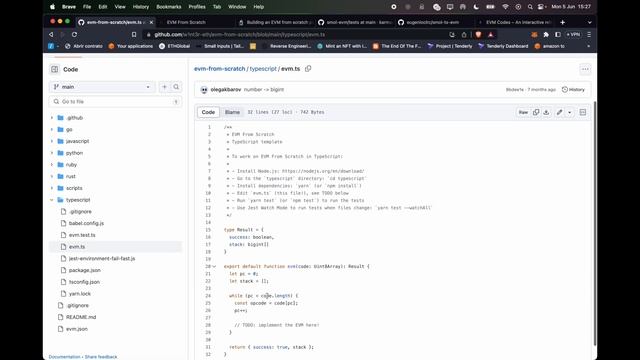Switch to the Blame view
The height and width of the screenshot is (360, 640).
pos(232,112)
